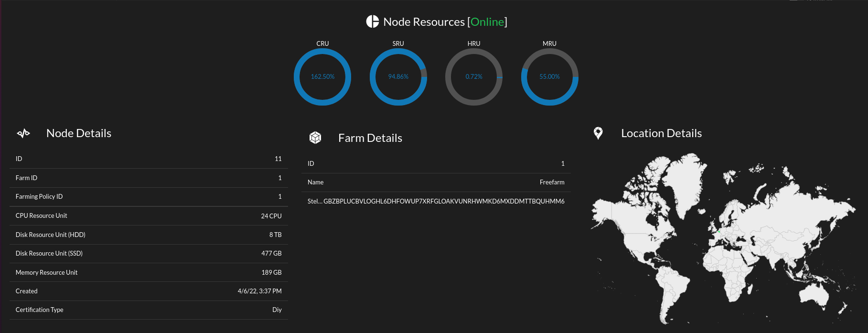The width and height of the screenshot is (868, 333).
Task: Click the Stellar wallet address in Farm Details
Action: (x=436, y=201)
